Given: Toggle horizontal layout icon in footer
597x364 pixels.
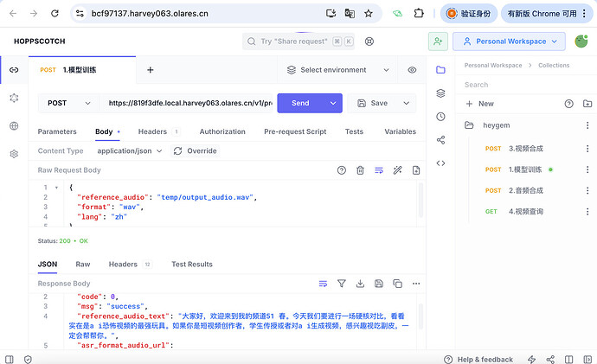Looking at the screenshot, I should tap(568, 360).
